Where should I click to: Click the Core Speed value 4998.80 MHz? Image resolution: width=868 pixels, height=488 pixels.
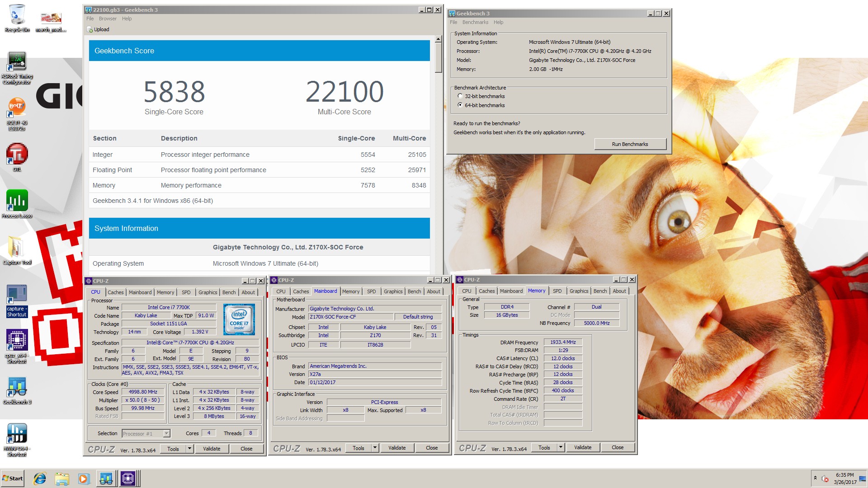tap(143, 392)
